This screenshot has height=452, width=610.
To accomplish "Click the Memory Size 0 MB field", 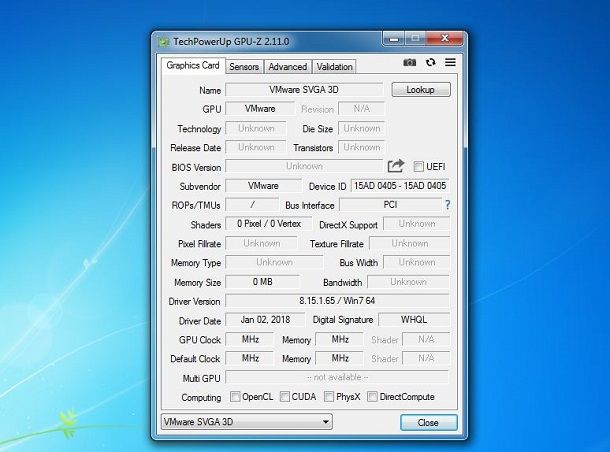I will click(263, 282).
